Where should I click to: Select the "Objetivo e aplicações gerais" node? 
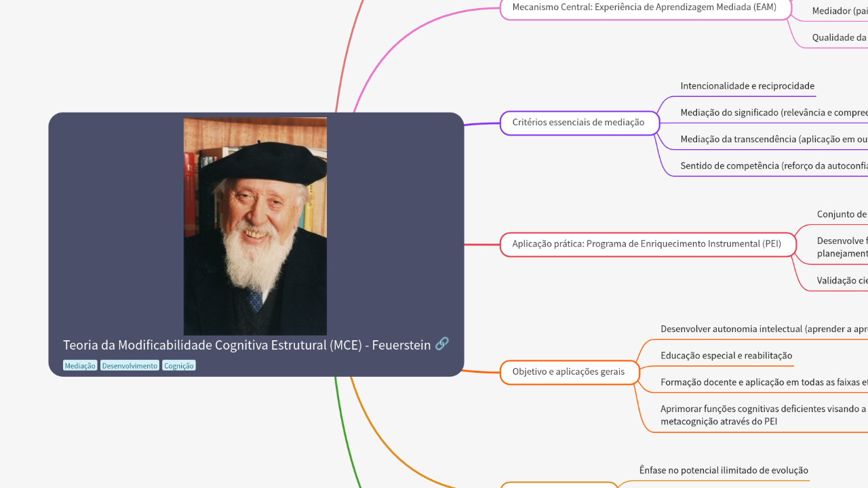tap(569, 371)
